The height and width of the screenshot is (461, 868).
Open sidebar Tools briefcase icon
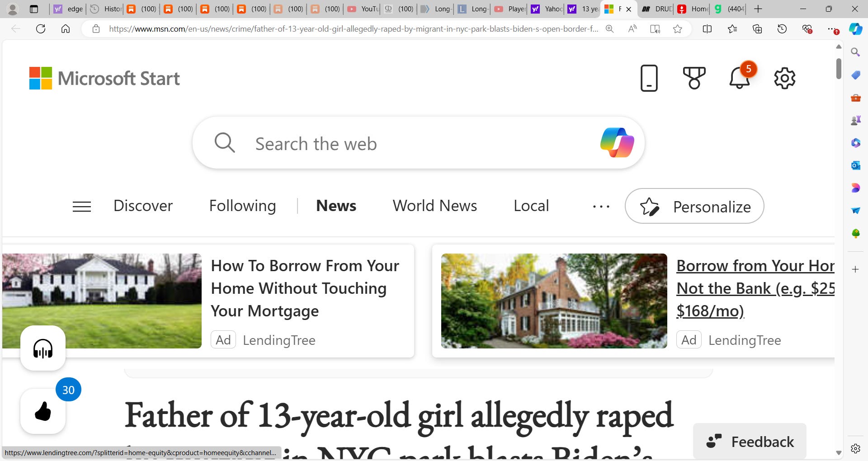click(855, 98)
